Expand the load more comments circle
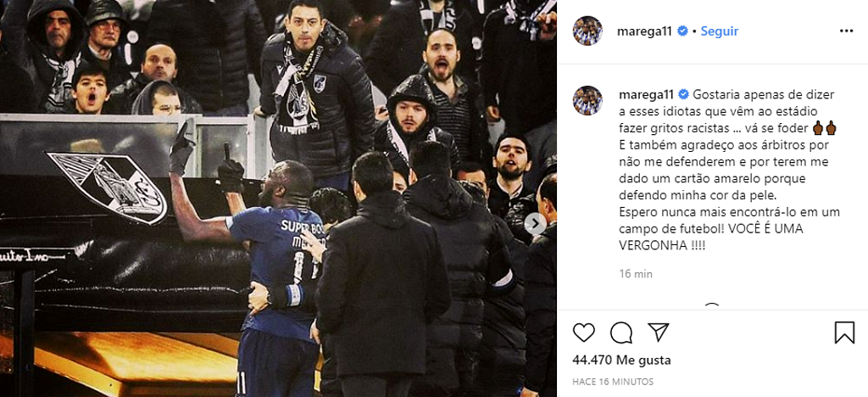Image resolution: width=868 pixels, height=397 pixels. 712,306
